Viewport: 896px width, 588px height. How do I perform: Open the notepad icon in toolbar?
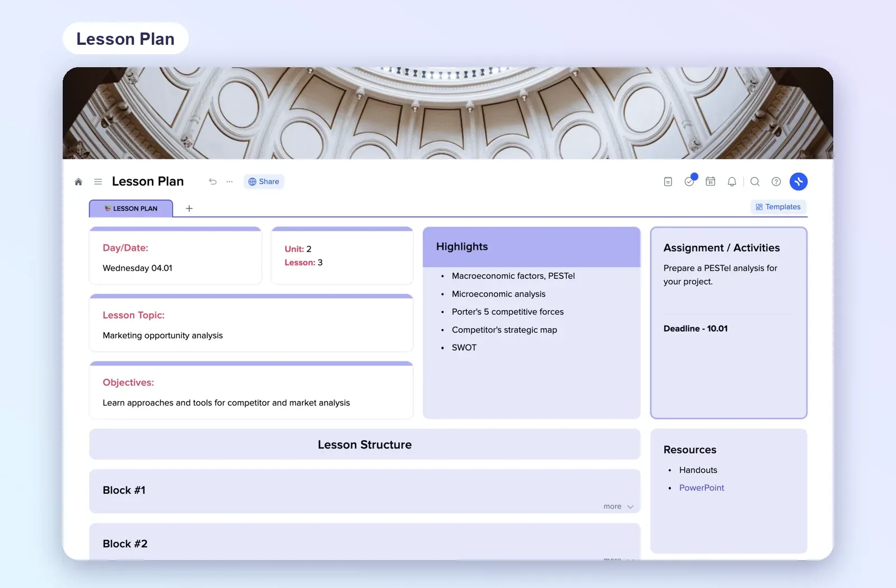tap(668, 181)
